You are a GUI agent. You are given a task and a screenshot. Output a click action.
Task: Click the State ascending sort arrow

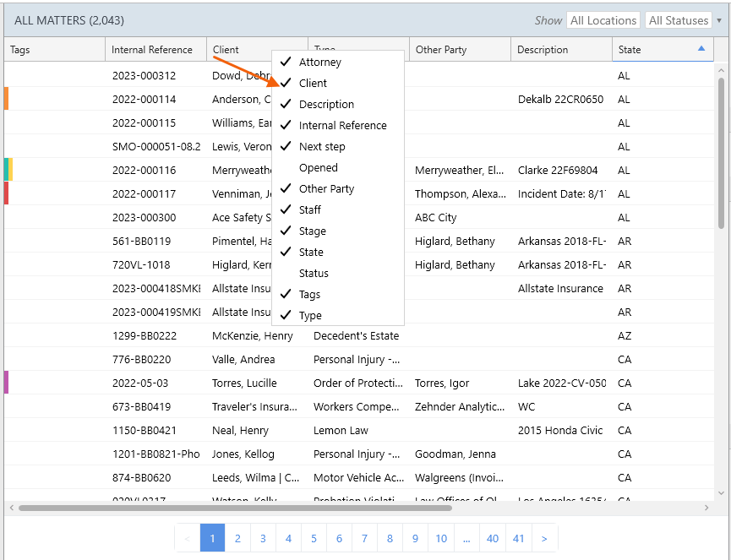(701, 48)
